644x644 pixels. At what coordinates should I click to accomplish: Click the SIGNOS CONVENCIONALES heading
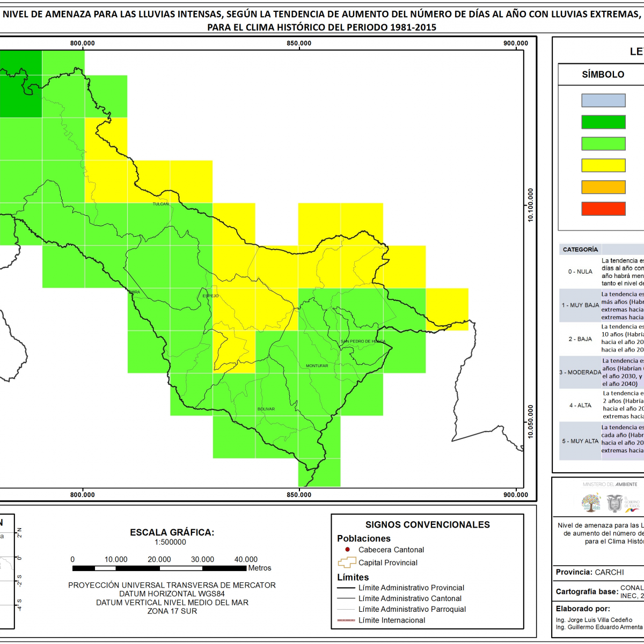(428, 525)
